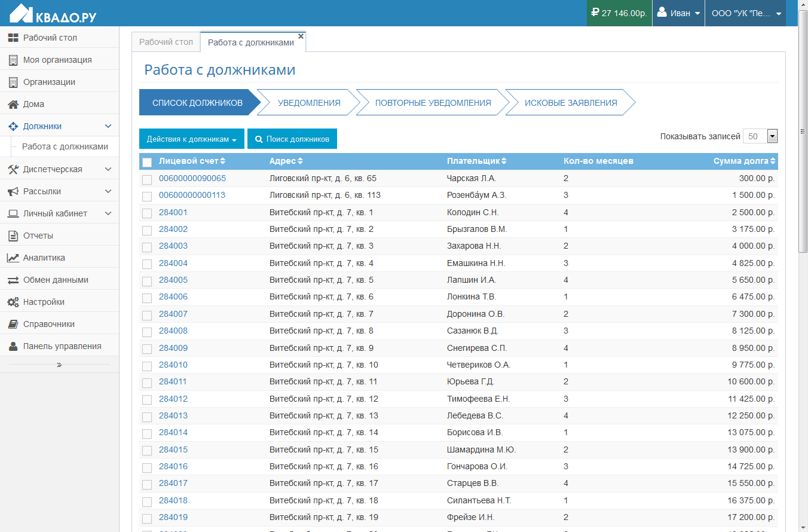
Task: Click the page vertical scrollbar thumb
Action: (803, 132)
